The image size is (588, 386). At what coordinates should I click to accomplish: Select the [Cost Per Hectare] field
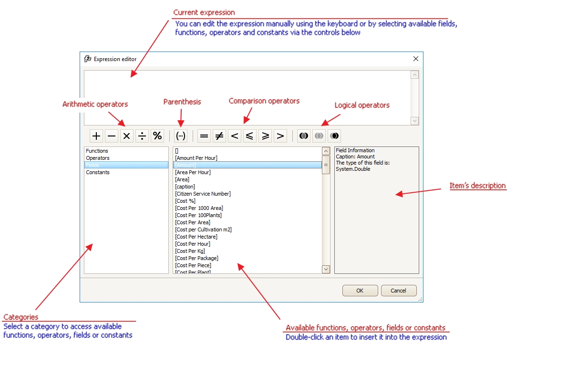pos(248,237)
